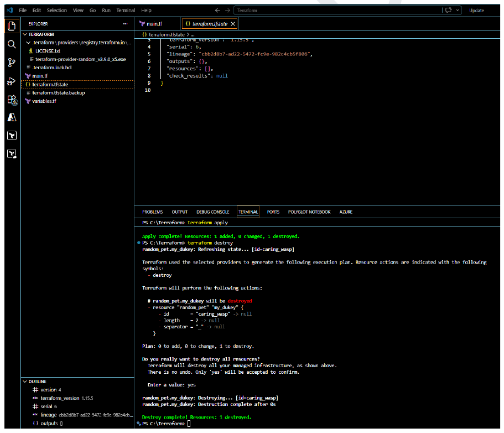
Task: Go forward with the right arrow
Action: point(227,11)
